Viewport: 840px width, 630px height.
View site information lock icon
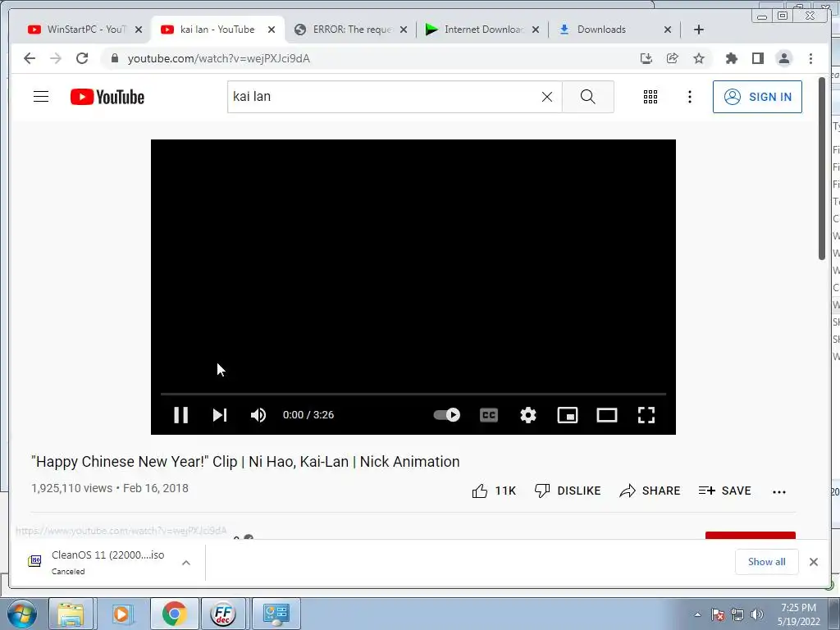(114, 58)
